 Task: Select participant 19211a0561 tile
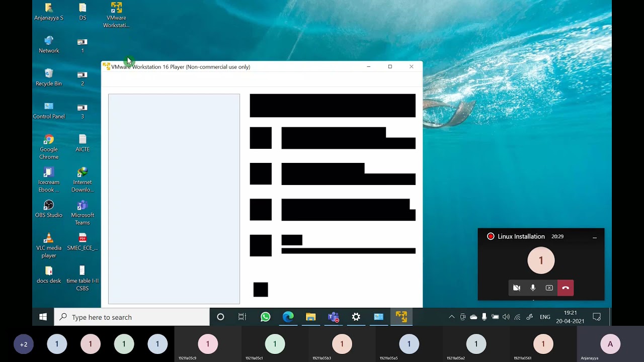[543, 344]
